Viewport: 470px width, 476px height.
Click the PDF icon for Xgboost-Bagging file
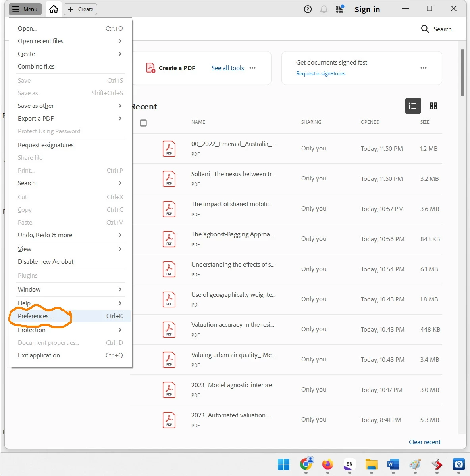[169, 239]
